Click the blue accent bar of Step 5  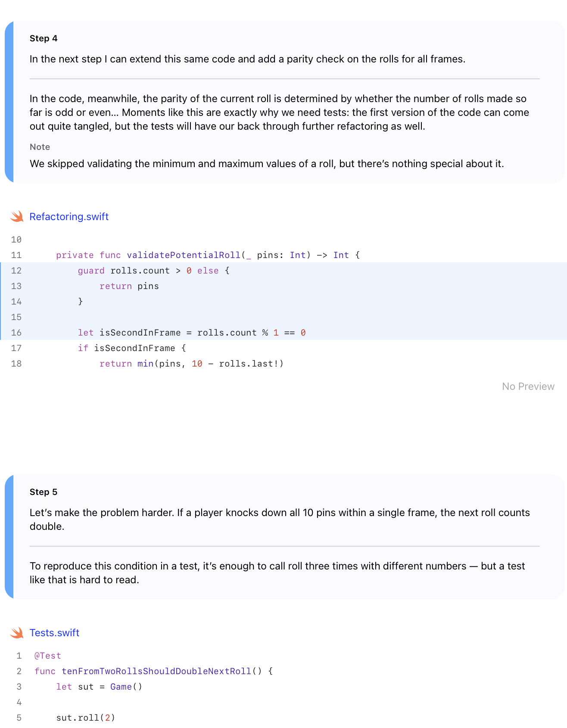click(9, 537)
